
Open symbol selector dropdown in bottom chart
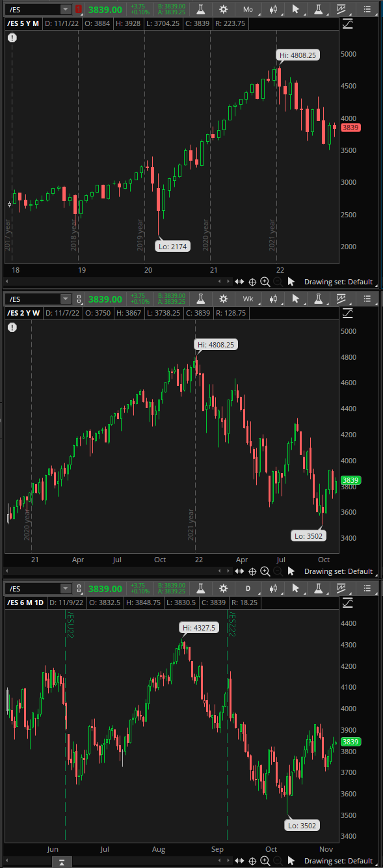(x=65, y=589)
